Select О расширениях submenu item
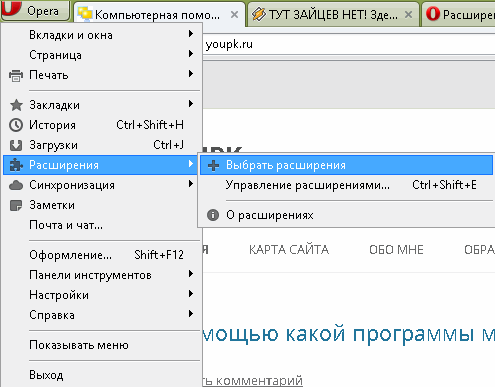The image size is (495, 387). [x=347, y=215]
